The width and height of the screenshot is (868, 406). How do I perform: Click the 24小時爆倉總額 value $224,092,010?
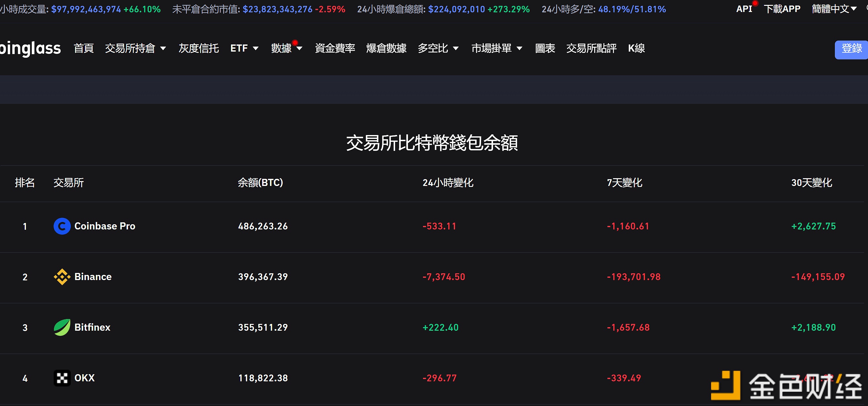click(x=456, y=9)
